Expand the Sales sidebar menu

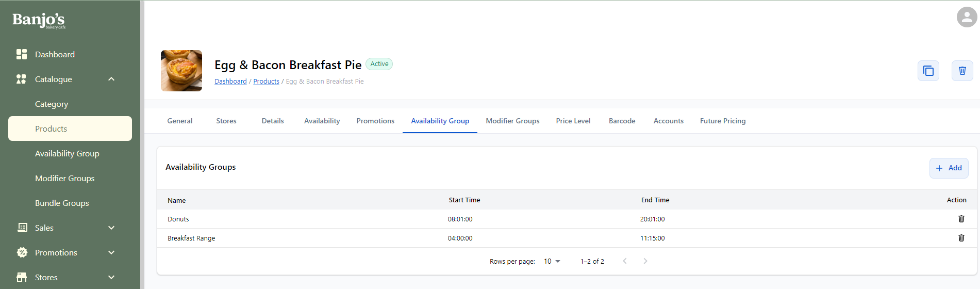pos(111,228)
